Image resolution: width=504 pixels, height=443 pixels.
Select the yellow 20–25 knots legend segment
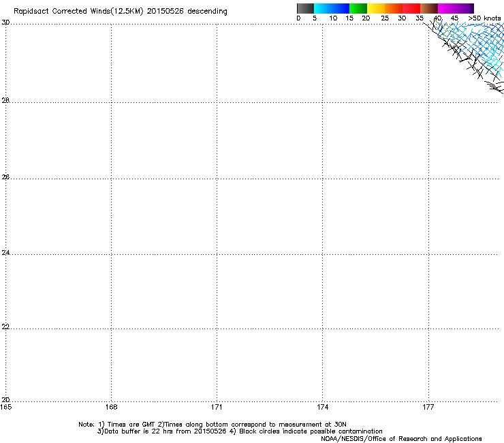coord(376,8)
